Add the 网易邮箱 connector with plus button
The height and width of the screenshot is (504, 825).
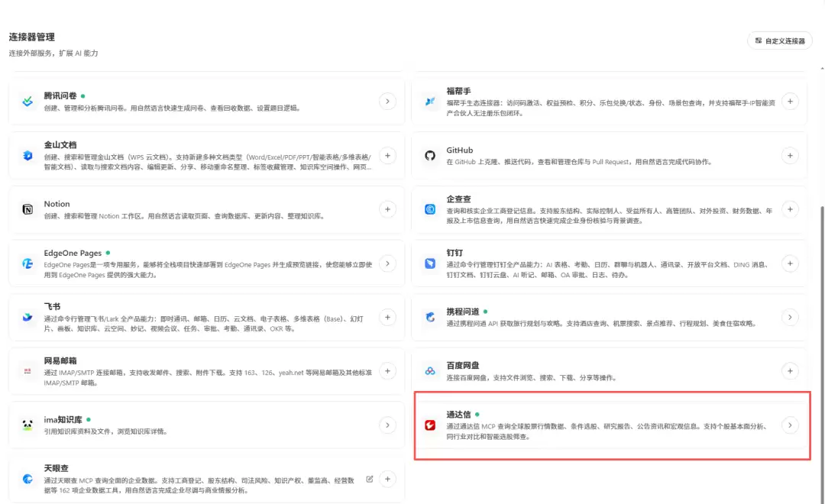pos(387,371)
